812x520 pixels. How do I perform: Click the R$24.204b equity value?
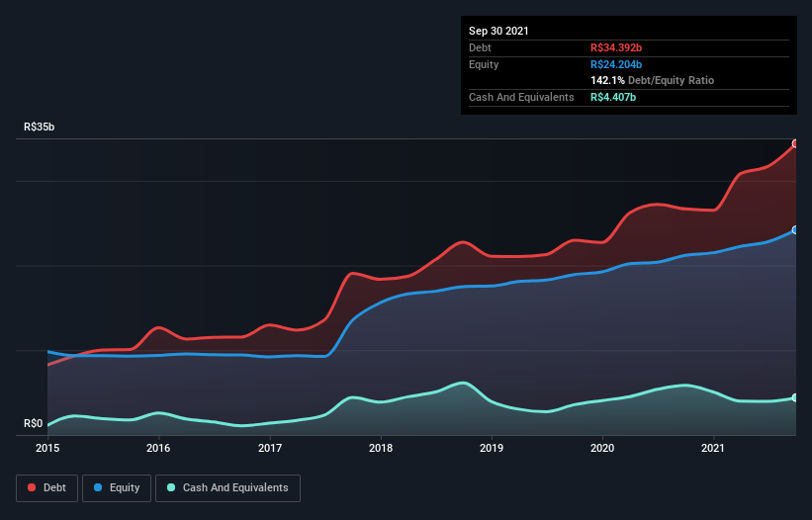(616, 64)
